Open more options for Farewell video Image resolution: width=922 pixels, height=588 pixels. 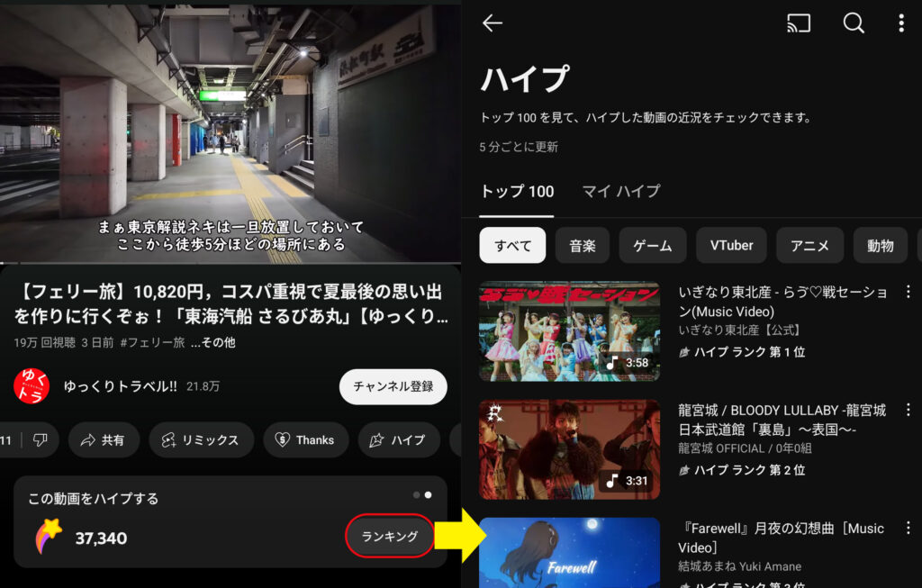point(908,529)
